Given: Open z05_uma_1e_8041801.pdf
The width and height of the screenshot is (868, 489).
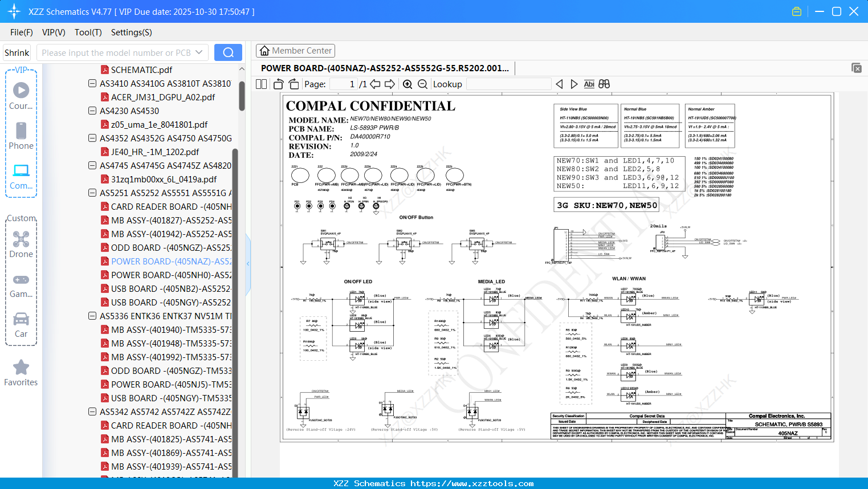Looking at the screenshot, I should (x=159, y=124).
